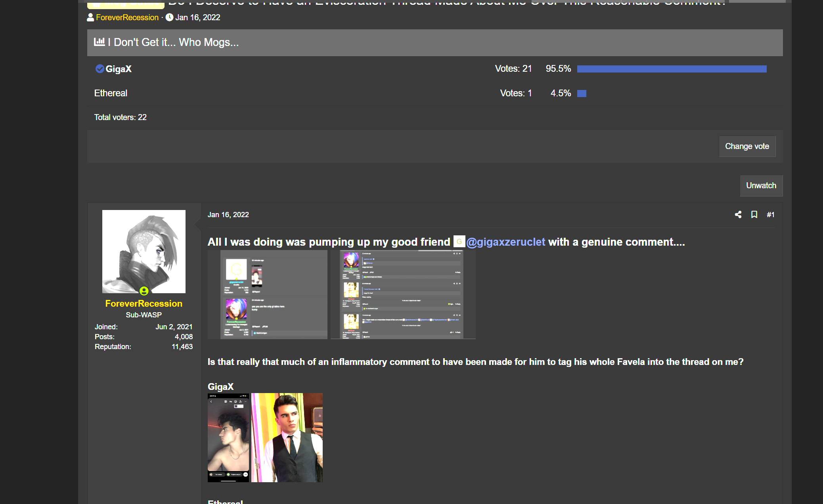Viewport: 823px width, 504px height.
Task: Click the Sub-WASP user title
Action: pos(144,315)
